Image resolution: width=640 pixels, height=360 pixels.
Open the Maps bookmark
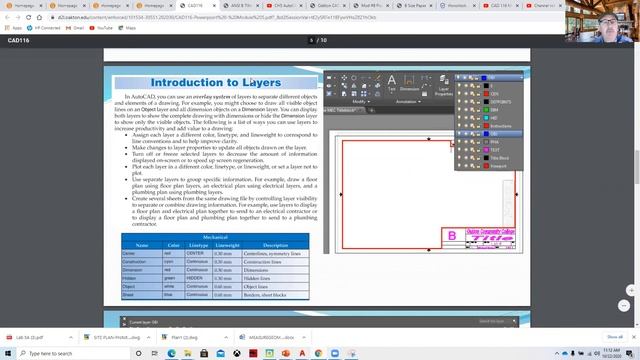[127, 28]
